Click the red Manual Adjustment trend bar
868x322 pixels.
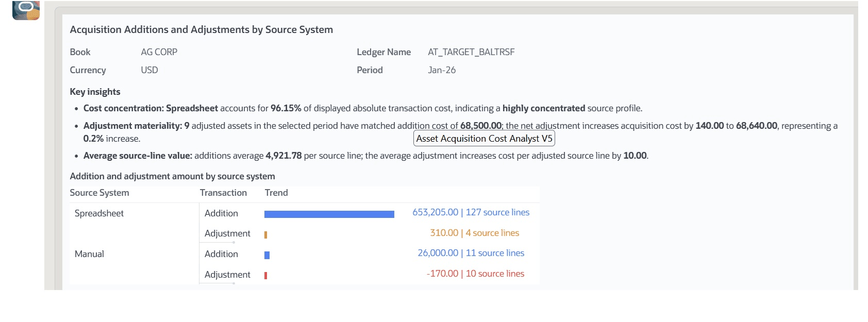[x=265, y=276]
